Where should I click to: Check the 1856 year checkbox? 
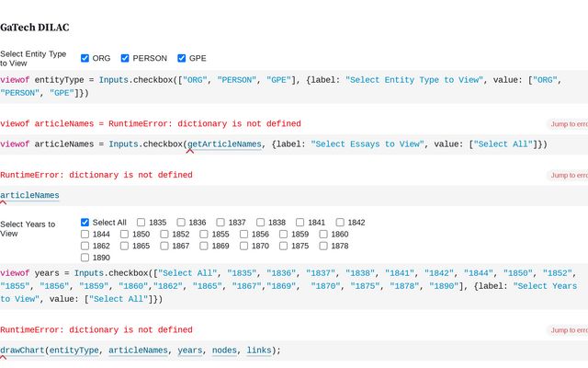[243, 234]
